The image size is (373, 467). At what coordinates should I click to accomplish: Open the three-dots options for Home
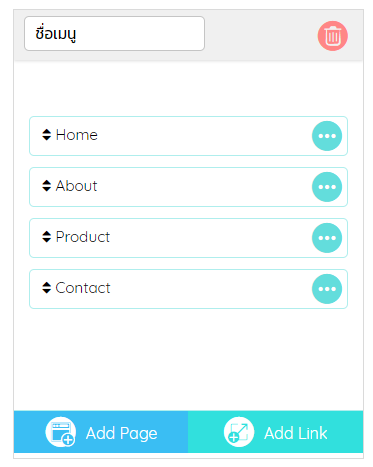tap(327, 136)
